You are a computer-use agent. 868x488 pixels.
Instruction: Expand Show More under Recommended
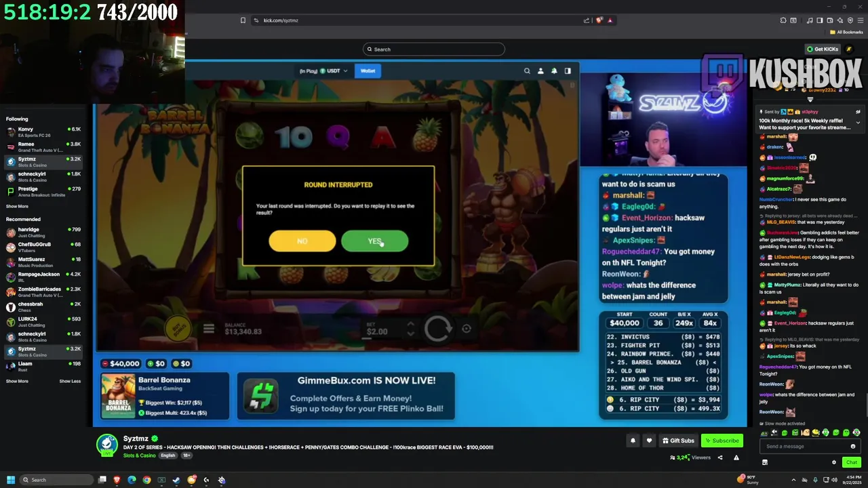[17, 381]
